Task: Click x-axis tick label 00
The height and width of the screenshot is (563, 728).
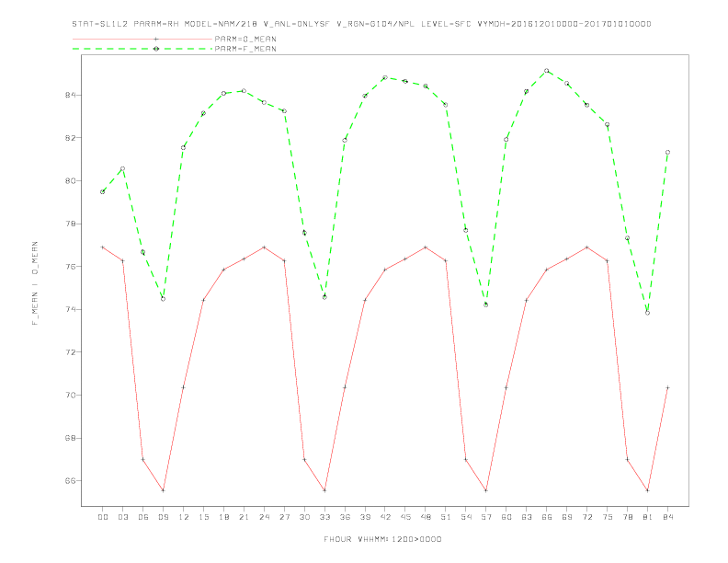Action: [103, 517]
